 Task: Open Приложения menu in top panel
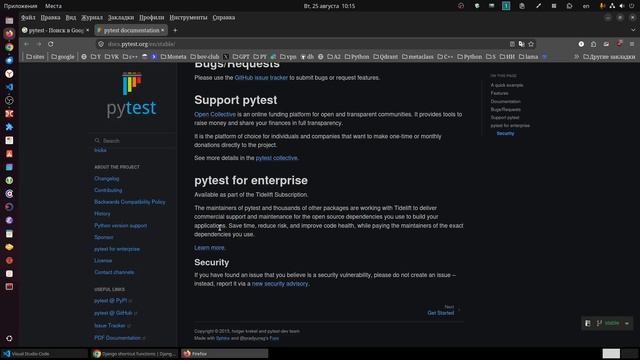(x=20, y=6)
